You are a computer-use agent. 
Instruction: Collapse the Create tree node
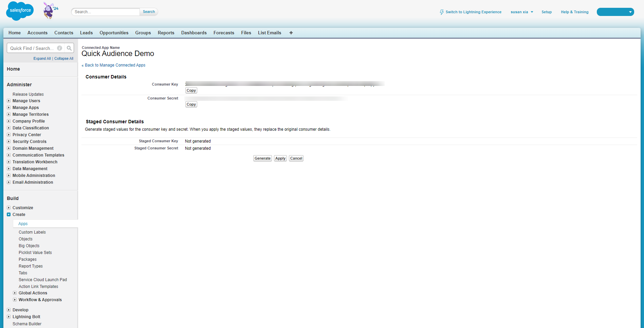9,215
